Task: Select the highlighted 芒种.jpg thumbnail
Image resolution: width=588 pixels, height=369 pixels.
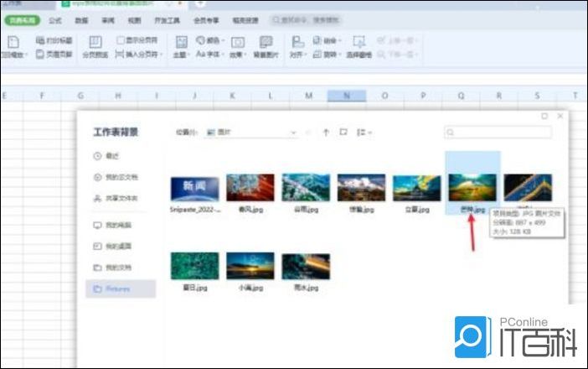Action: pyautogui.click(x=472, y=188)
